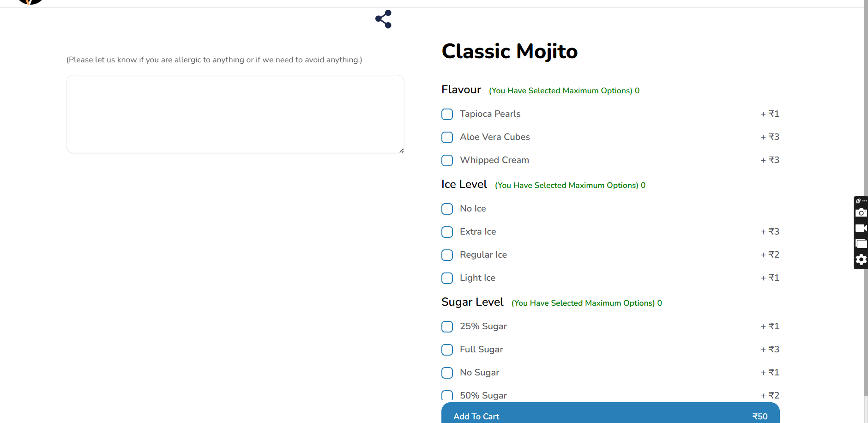Click the Add To Cart button
The width and height of the screenshot is (868, 423).
pos(610,413)
